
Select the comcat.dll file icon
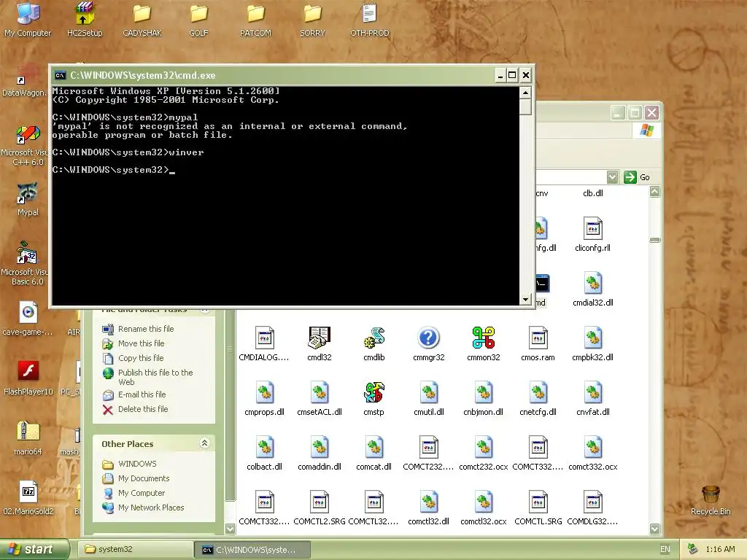[x=374, y=448]
